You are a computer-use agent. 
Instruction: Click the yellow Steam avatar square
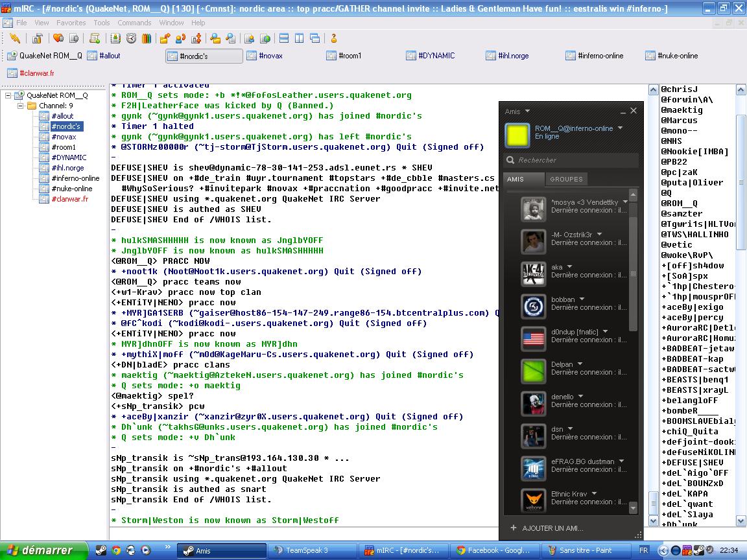[517, 135]
